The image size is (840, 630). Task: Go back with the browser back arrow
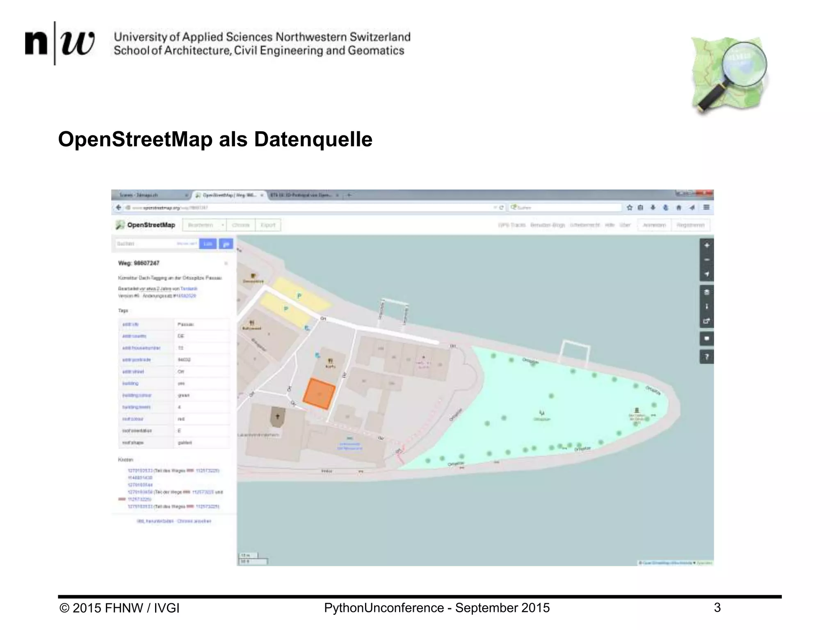[119, 208]
